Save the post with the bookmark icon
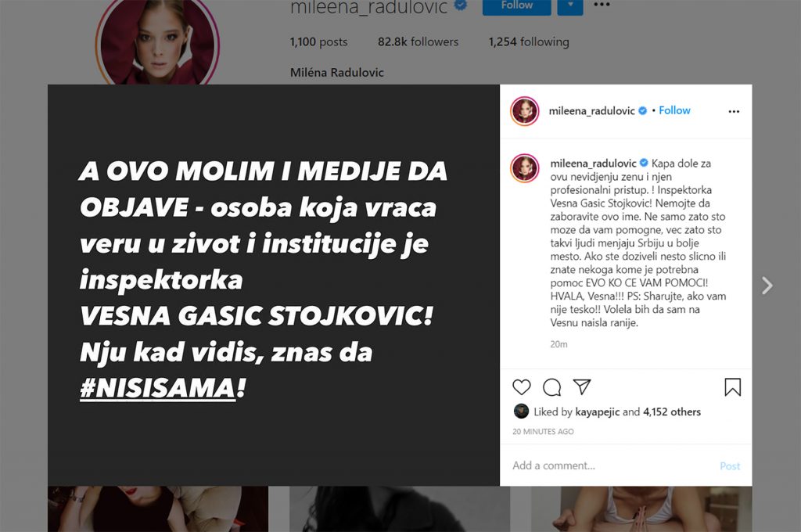The height and width of the screenshot is (532, 801). (732, 386)
